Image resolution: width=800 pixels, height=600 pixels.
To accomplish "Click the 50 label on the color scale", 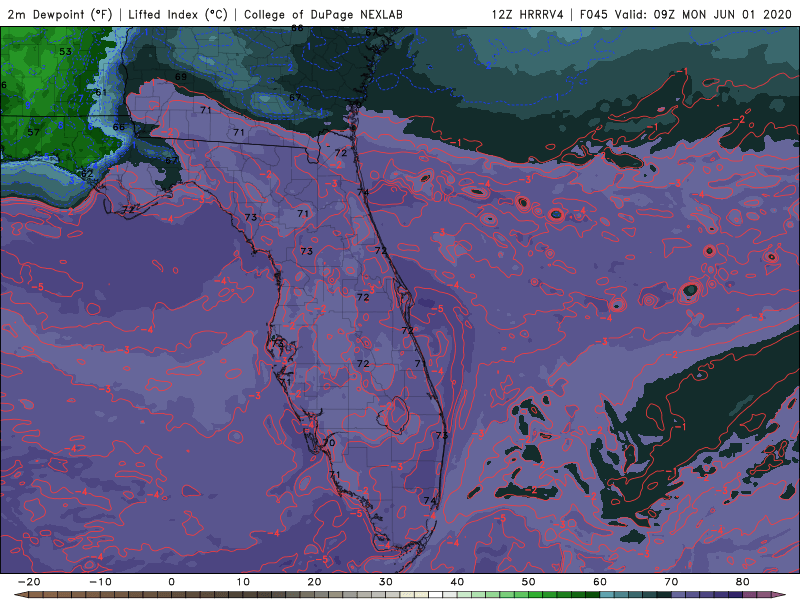I will [529, 582].
